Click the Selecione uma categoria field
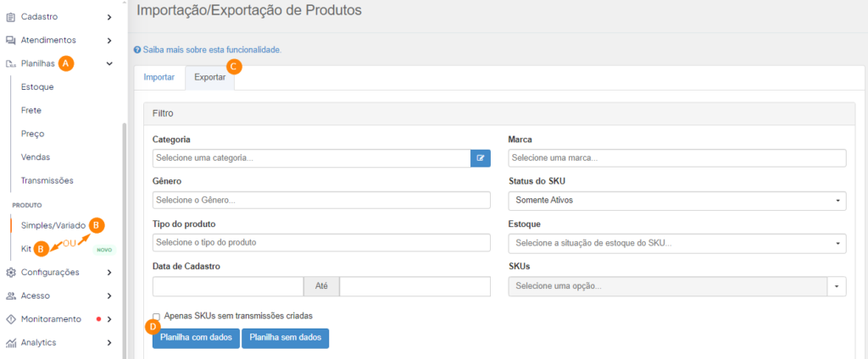868x359 pixels. tap(312, 157)
